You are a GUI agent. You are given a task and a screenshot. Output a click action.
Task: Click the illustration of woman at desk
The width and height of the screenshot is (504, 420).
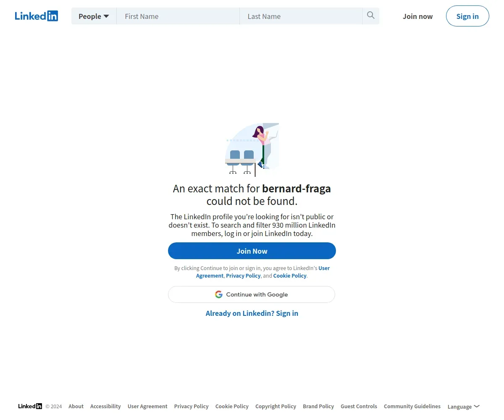tap(252, 150)
